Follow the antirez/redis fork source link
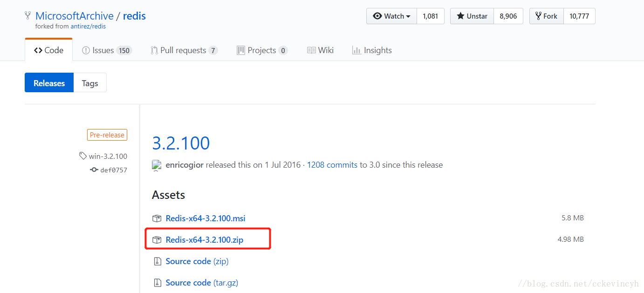The width and height of the screenshot is (644, 293). point(88,27)
